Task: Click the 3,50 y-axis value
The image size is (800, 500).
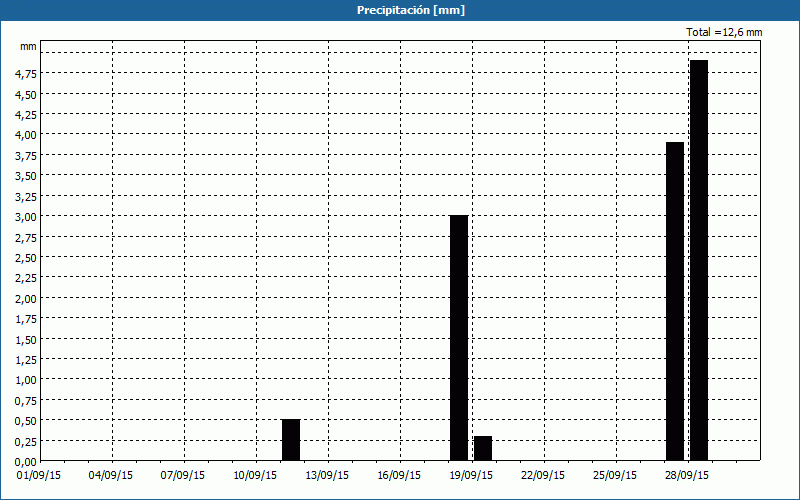Action: point(26,176)
